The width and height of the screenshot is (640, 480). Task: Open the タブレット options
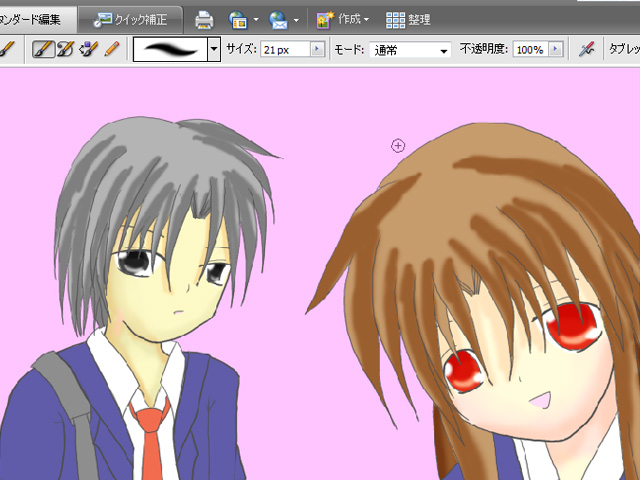coord(624,49)
